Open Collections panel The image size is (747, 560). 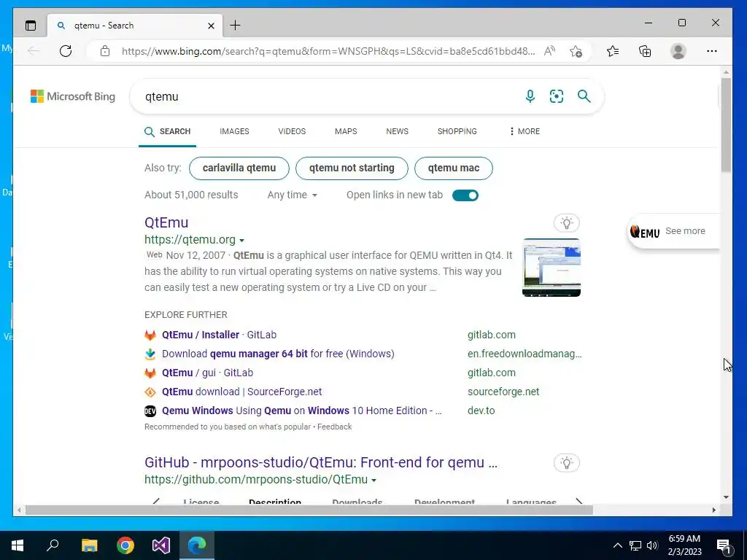point(645,51)
